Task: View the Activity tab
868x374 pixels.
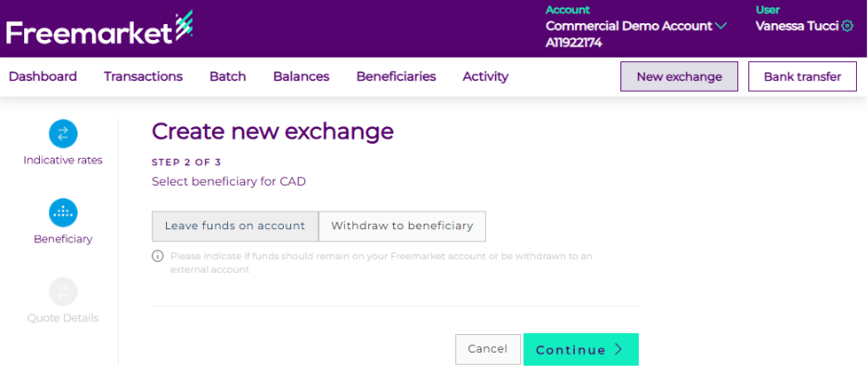Action: tap(485, 76)
